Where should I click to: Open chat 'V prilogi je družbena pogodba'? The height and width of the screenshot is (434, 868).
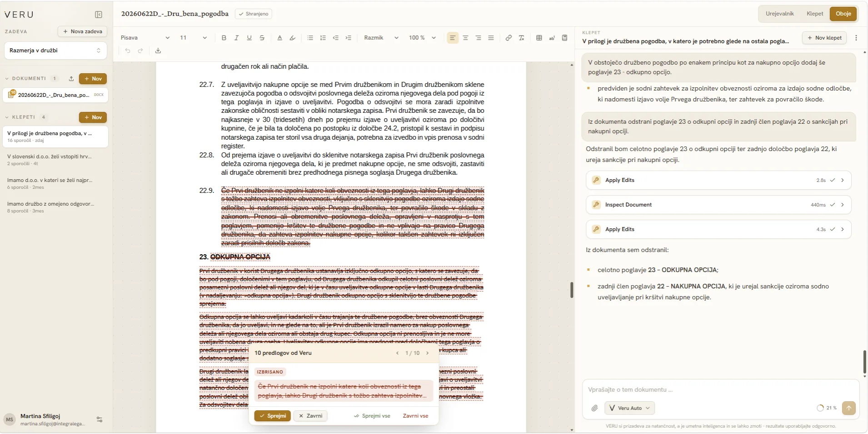(x=55, y=136)
